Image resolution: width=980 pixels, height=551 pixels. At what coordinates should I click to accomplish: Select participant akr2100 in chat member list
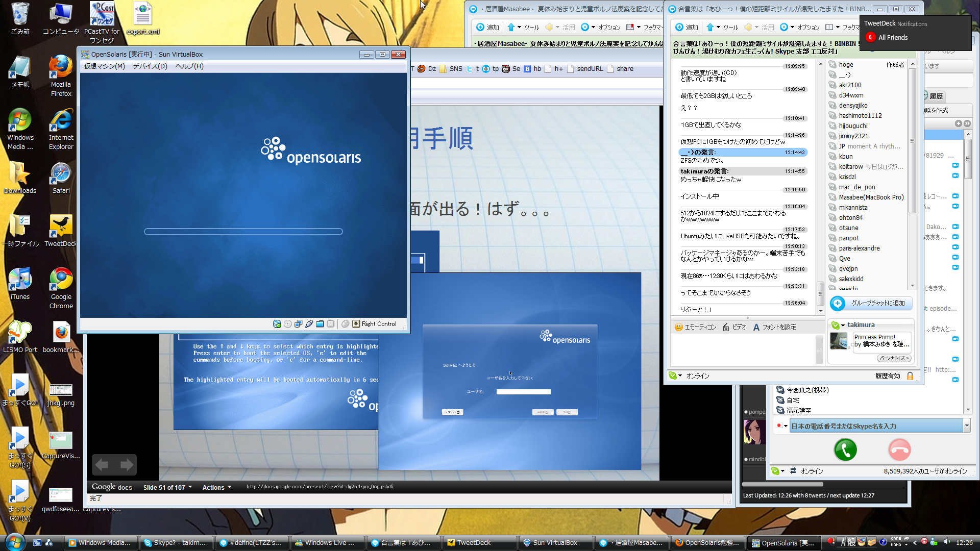(850, 85)
